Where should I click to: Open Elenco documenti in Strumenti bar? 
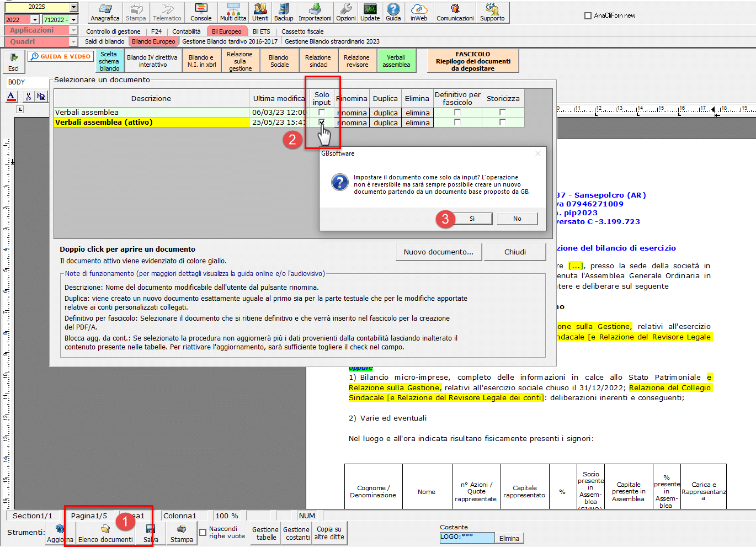coord(105,533)
